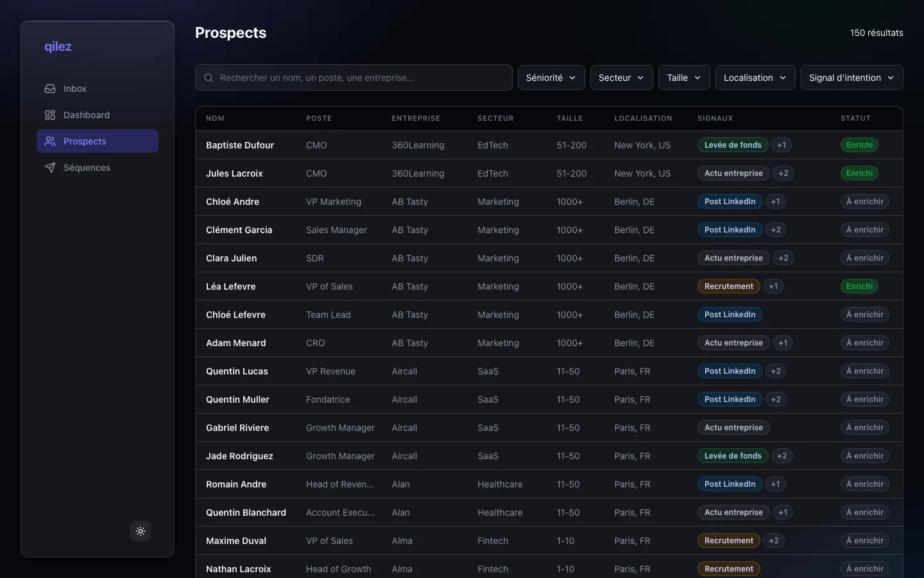Image resolution: width=924 pixels, height=578 pixels.
Task: Click the Prospects people icon
Action: (50, 141)
